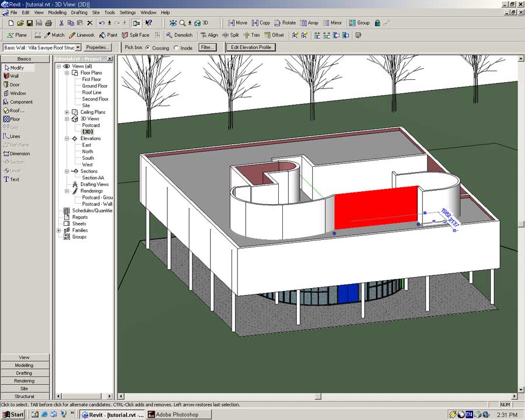Collapse the 3D Views node
The image size is (525, 420).
[x=66, y=118]
